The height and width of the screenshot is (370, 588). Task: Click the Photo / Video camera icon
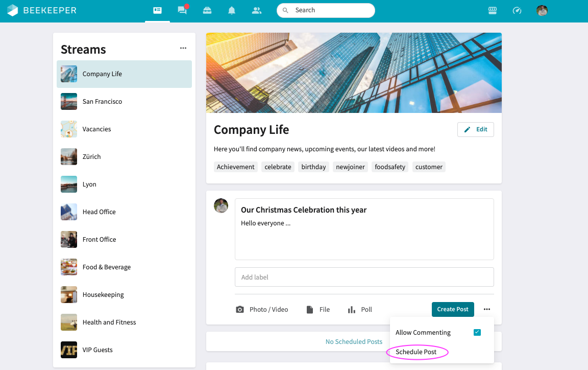pos(239,310)
